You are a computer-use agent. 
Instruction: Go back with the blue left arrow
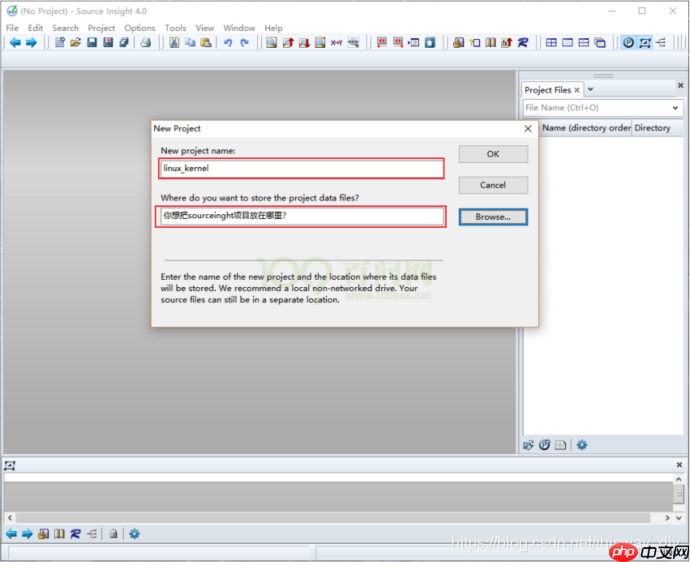[x=15, y=43]
